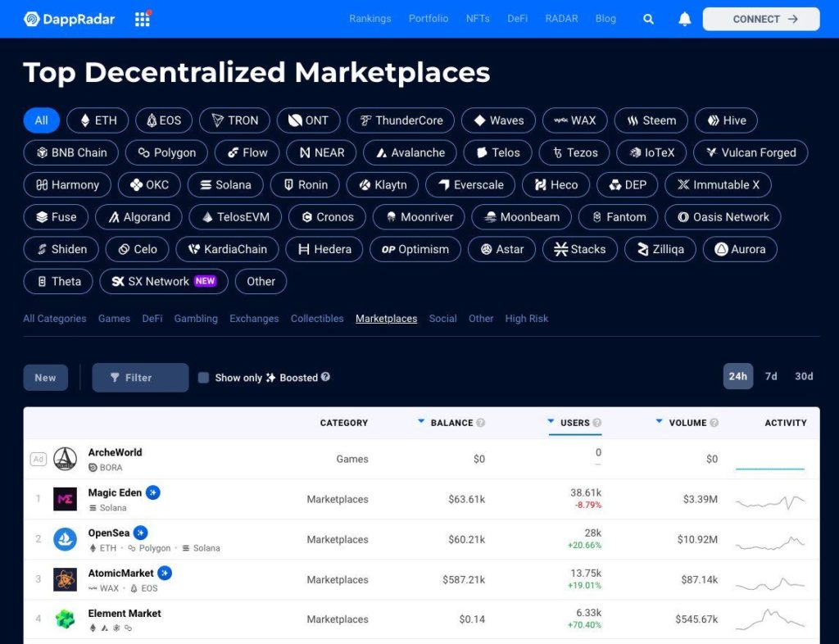Open Magic Eden dapp link
Screen dimensions: 839x644
[x=115, y=492]
